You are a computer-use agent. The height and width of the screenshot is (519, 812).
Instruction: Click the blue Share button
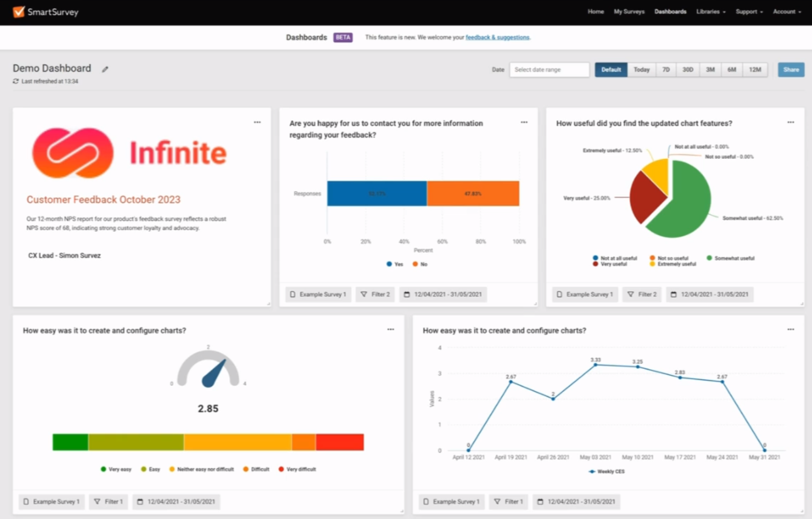coord(791,70)
